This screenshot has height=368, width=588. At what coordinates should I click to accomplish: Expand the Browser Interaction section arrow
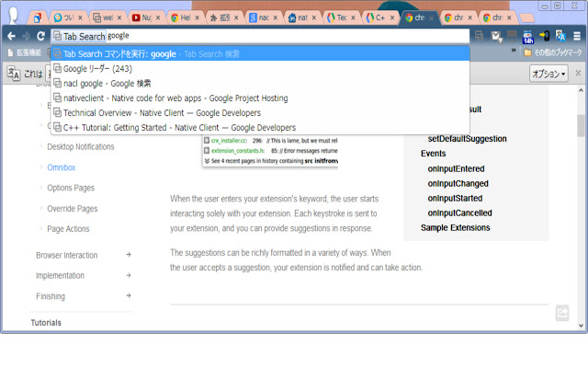(x=129, y=255)
